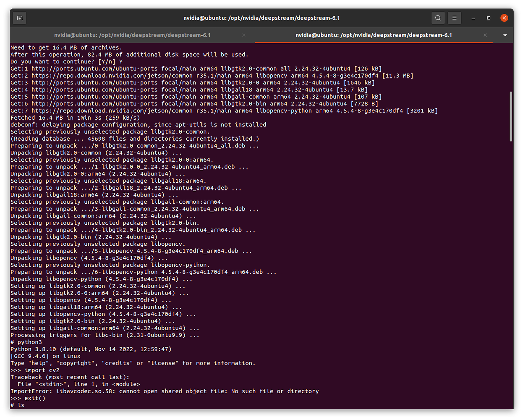523x420 pixels.
Task: Open the hamburger menu
Action: (x=454, y=18)
